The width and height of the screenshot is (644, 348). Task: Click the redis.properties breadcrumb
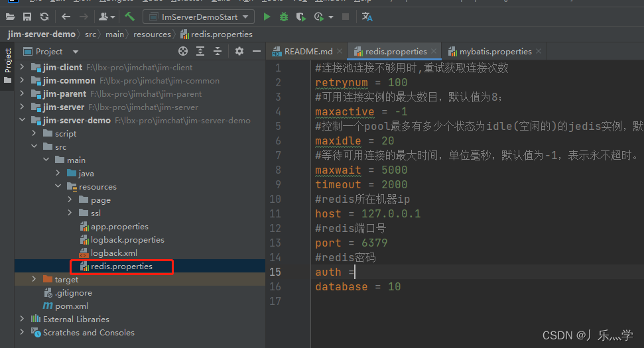click(x=216, y=34)
